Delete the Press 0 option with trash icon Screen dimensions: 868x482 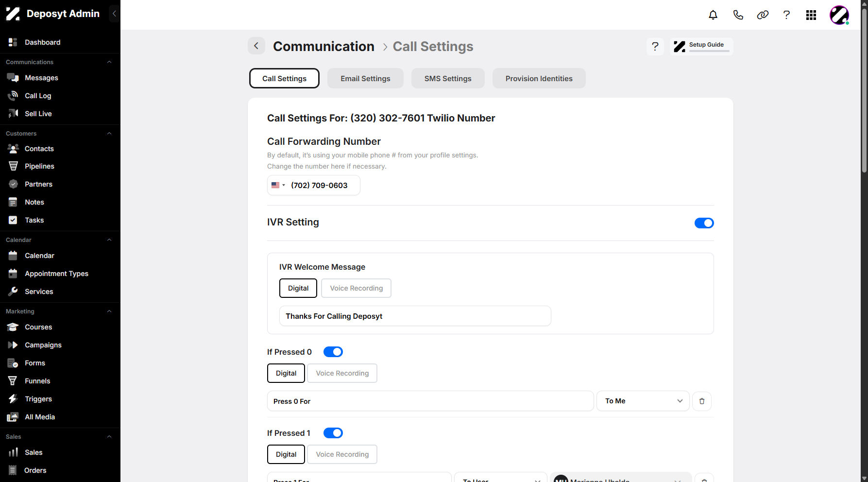pos(701,401)
